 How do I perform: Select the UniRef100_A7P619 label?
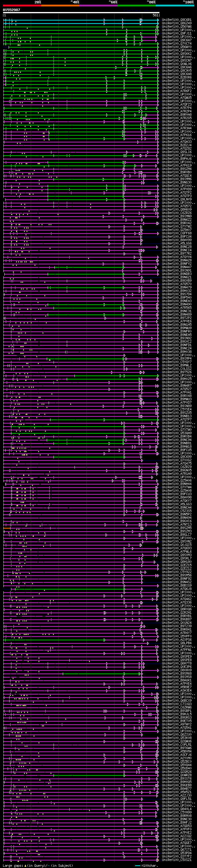(x=177, y=165)
